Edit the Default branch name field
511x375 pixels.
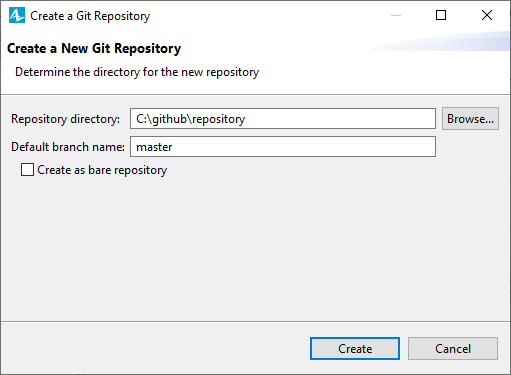283,146
